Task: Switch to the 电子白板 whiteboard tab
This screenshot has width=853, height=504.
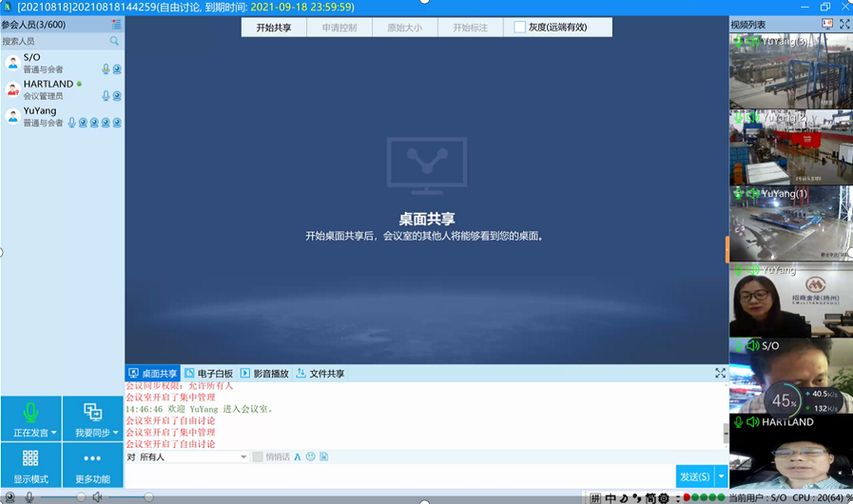Action: 208,374
